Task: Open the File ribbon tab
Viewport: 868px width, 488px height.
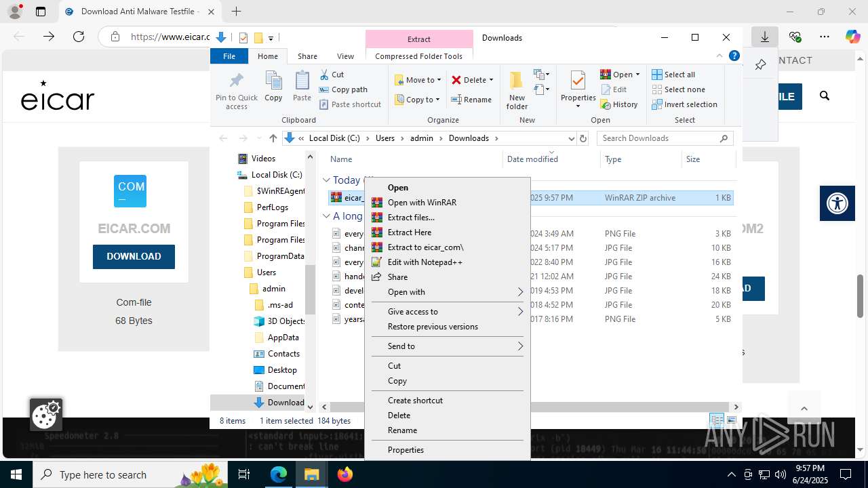Action: point(229,56)
